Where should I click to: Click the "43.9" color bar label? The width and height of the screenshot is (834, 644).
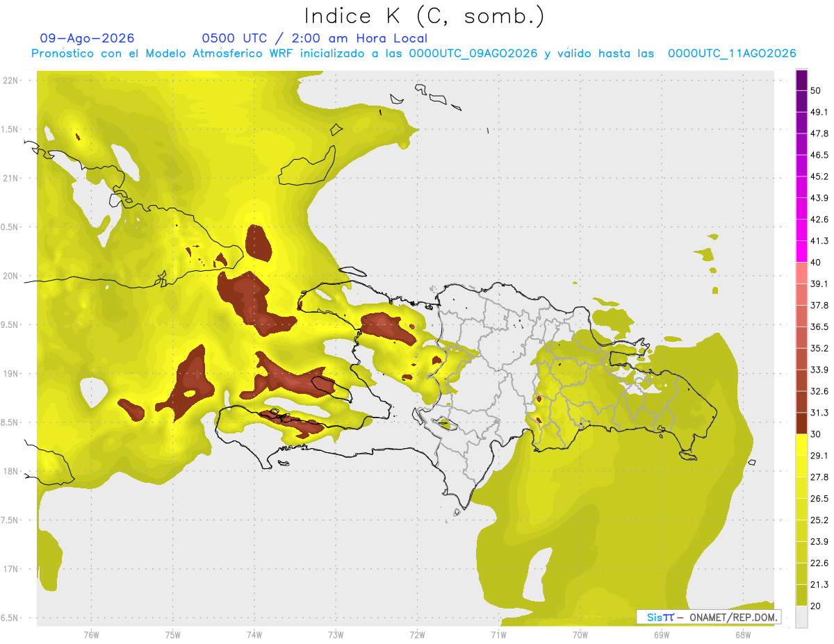point(819,198)
